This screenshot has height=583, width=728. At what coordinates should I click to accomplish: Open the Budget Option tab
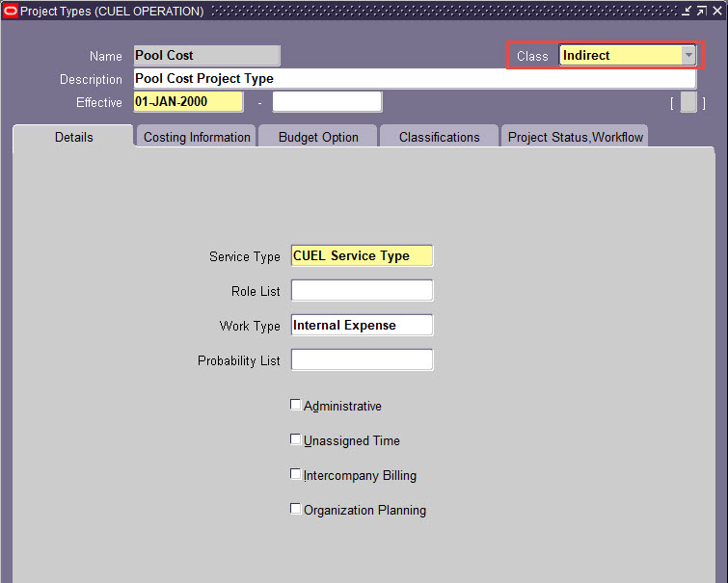point(318,137)
